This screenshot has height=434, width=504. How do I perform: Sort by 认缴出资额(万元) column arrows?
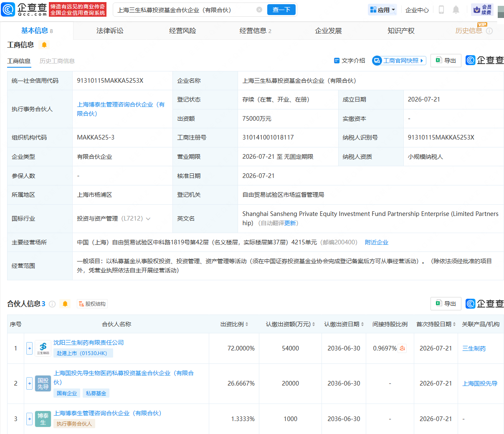(314, 324)
